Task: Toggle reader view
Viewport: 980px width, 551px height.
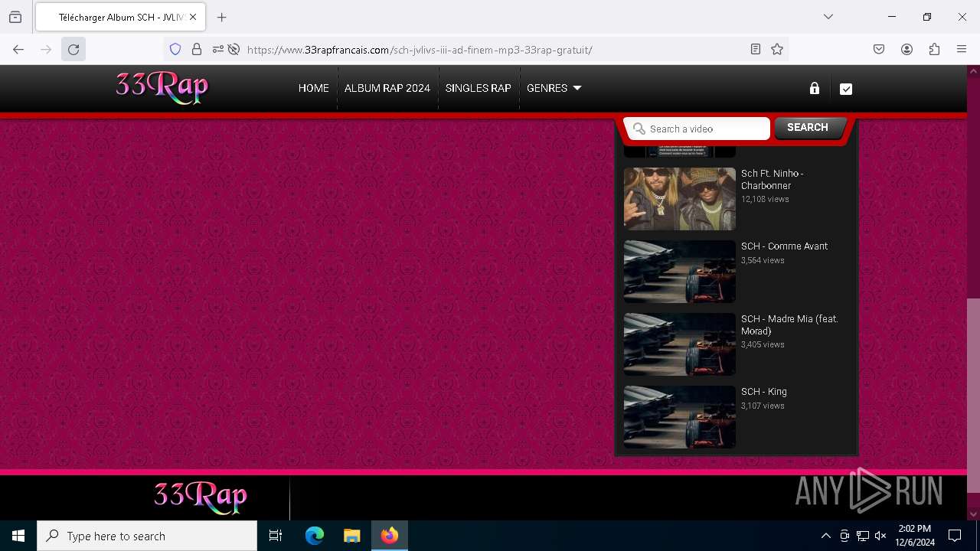Action: [756, 50]
